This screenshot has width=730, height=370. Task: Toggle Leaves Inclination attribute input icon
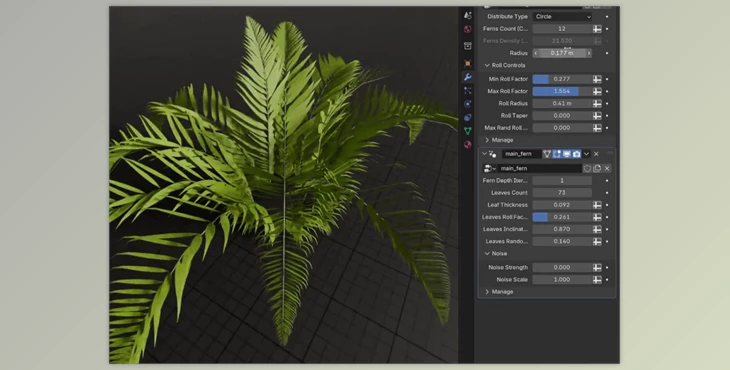pyautogui.click(x=597, y=229)
